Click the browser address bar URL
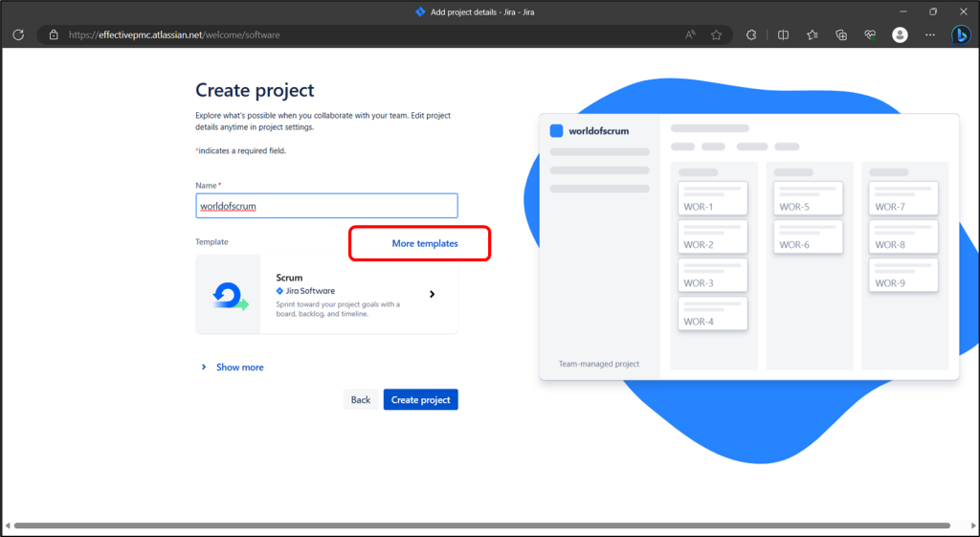Screen dimensions: 980x537 (x=174, y=35)
